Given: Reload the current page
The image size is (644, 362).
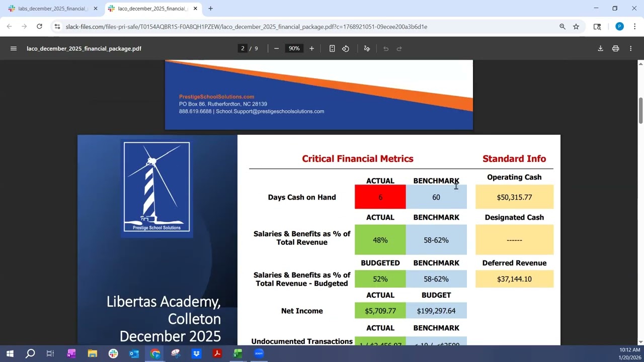Looking at the screenshot, I should tap(39, 27).
